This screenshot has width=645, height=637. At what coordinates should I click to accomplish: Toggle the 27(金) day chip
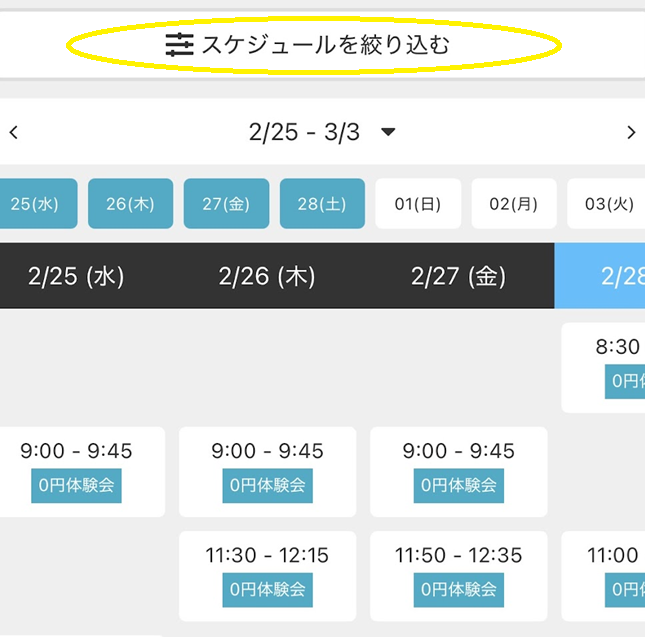[226, 204]
